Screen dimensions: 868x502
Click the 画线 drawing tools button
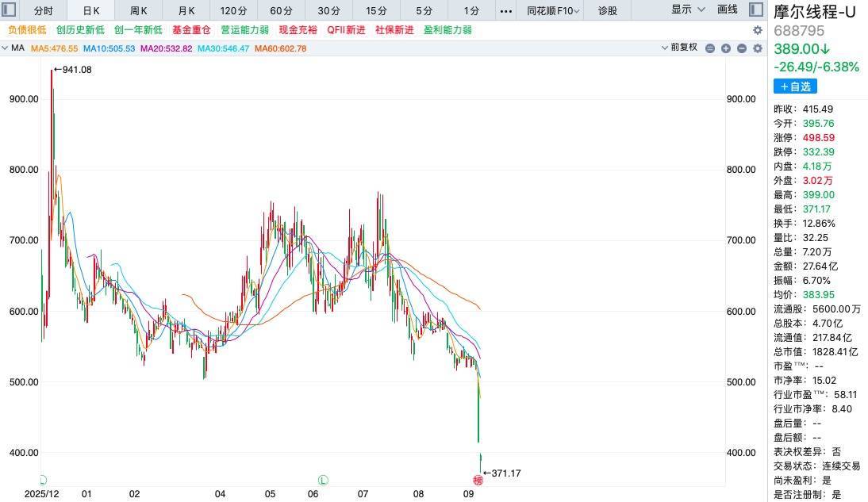[728, 10]
